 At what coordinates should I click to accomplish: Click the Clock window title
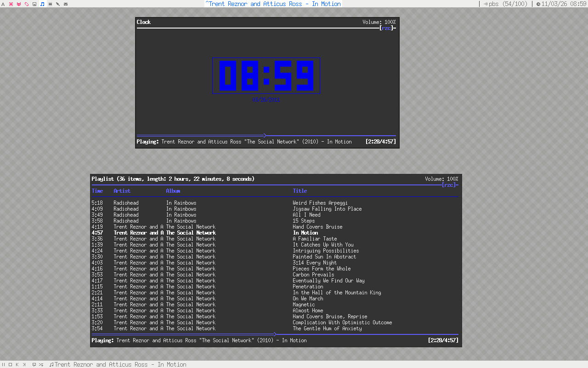(x=144, y=22)
